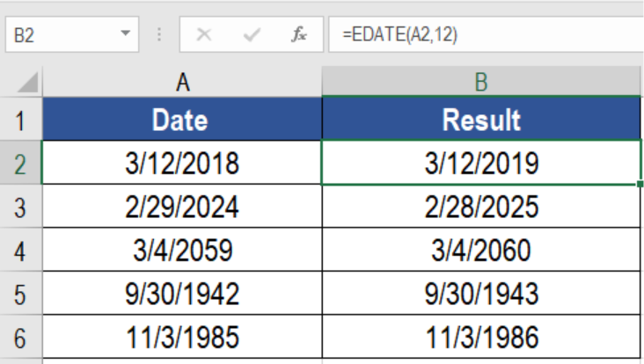Click the blue Date header cell
Screen dimensions: 644x364
(x=182, y=120)
